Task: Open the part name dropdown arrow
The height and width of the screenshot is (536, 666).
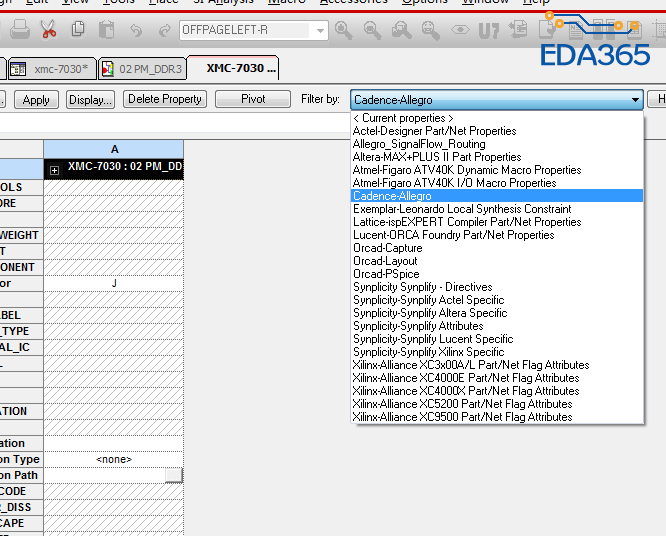Action: point(320,31)
